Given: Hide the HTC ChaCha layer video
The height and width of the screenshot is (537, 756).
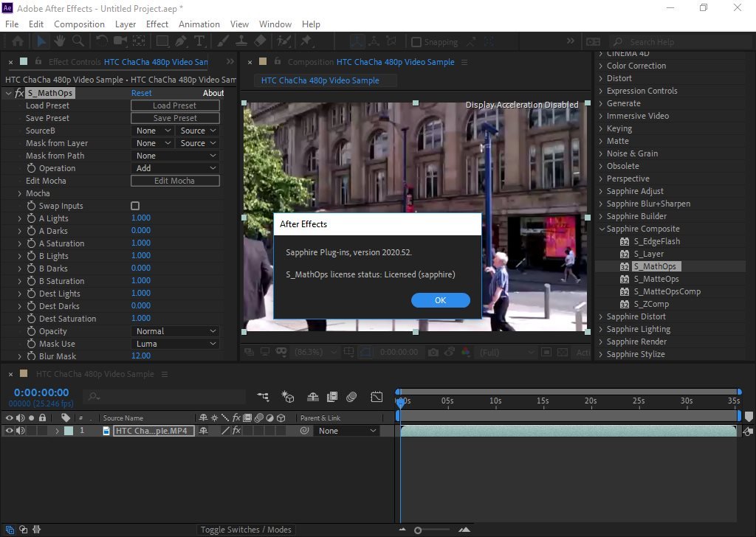Looking at the screenshot, I should click(x=10, y=431).
